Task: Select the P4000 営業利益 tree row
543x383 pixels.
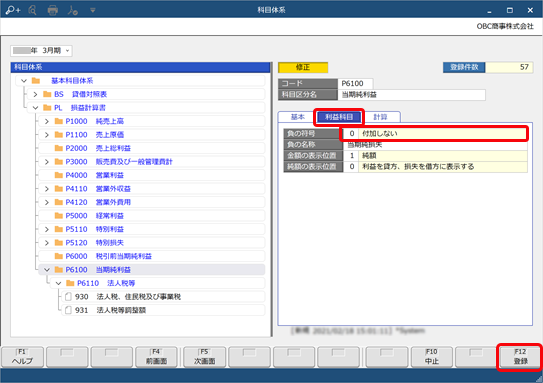Action: [x=152, y=175]
